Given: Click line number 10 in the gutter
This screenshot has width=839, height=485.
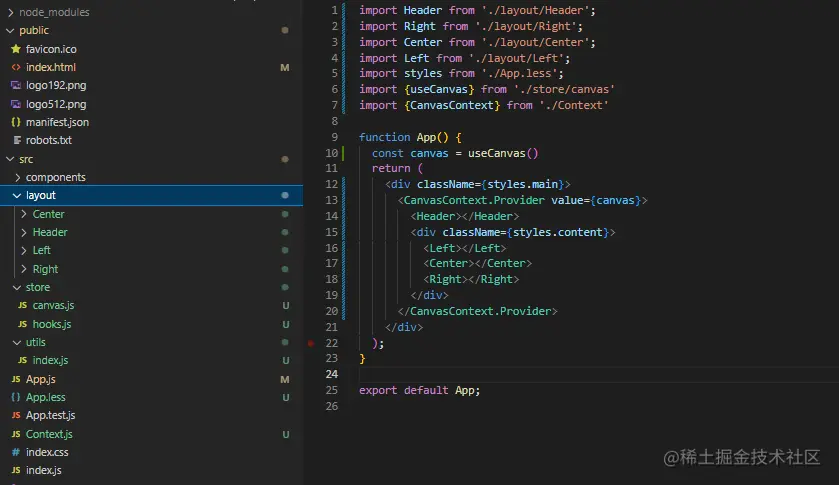Looking at the screenshot, I should pos(332,153).
